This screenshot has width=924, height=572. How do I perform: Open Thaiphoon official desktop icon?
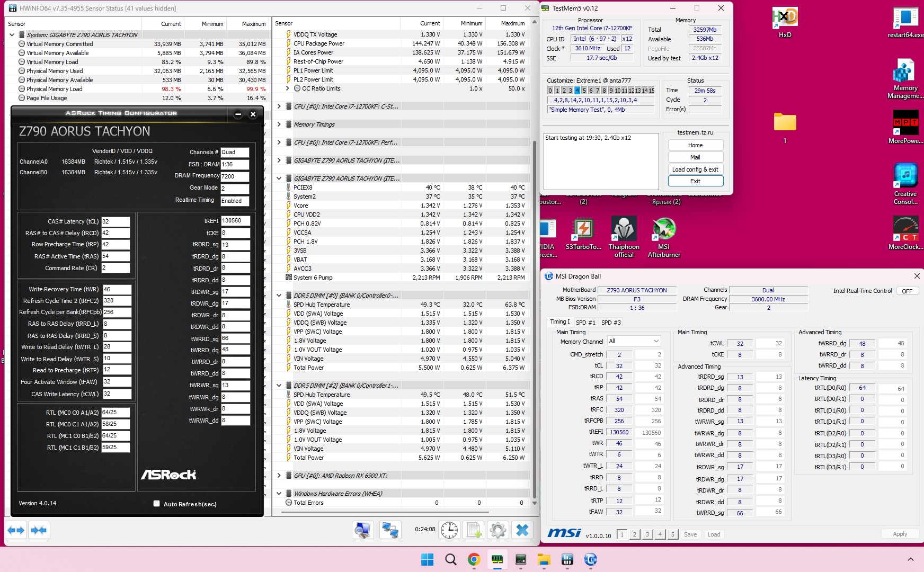pos(624,237)
